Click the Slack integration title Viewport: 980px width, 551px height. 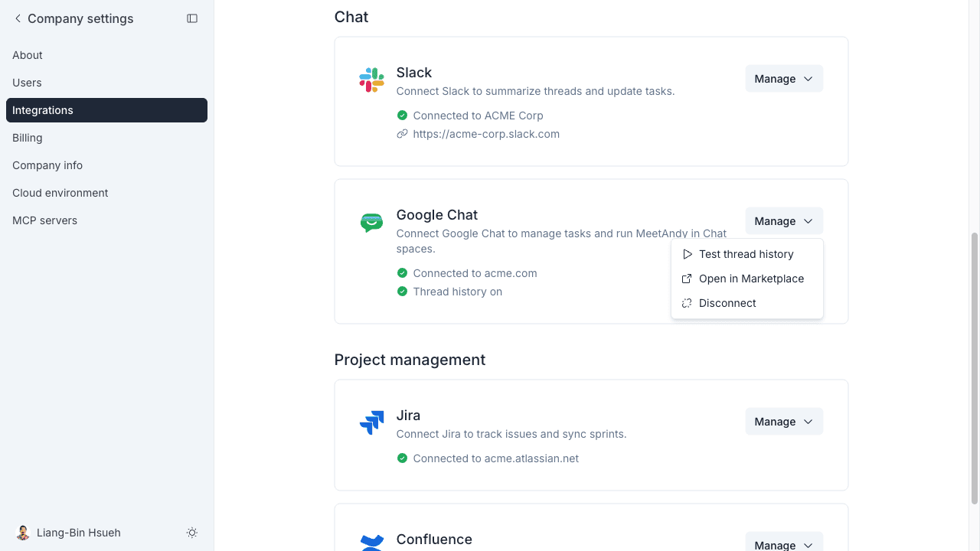pos(414,73)
